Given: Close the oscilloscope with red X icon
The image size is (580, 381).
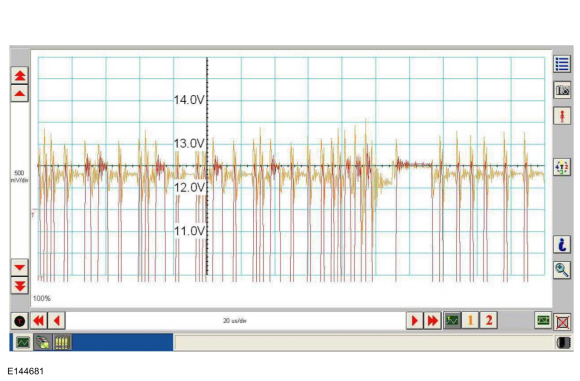Looking at the screenshot, I should tap(562, 322).
